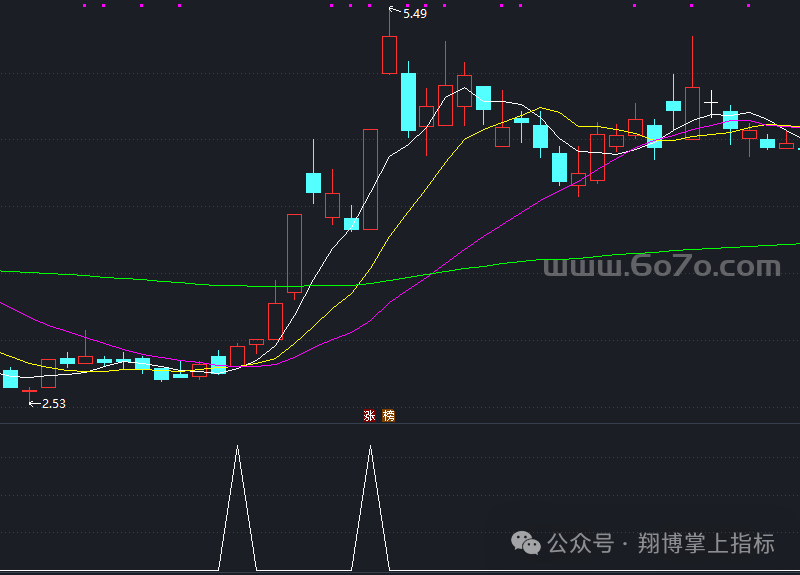Click the WeChat logo icon
Viewport: 800px width, 575px height.
(x=527, y=543)
